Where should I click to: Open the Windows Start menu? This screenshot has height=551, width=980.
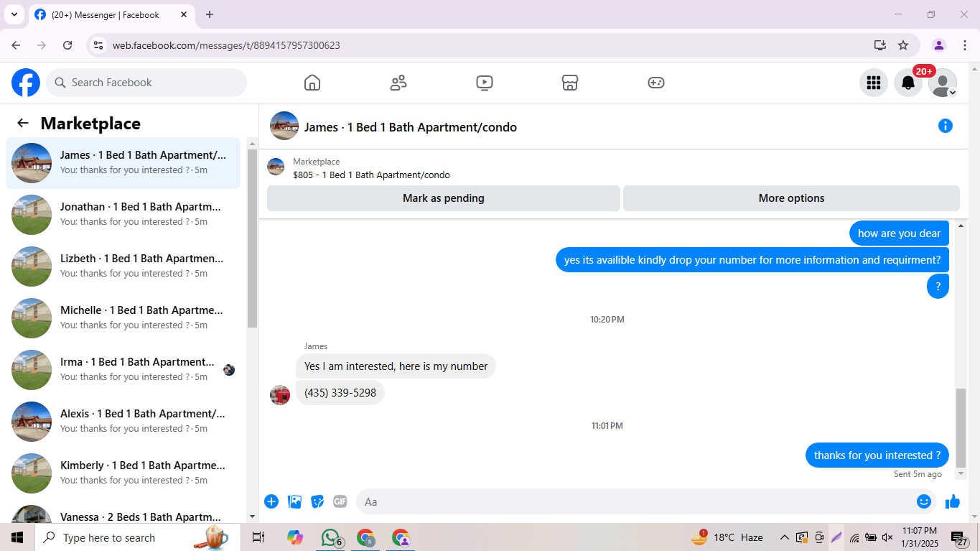click(17, 537)
